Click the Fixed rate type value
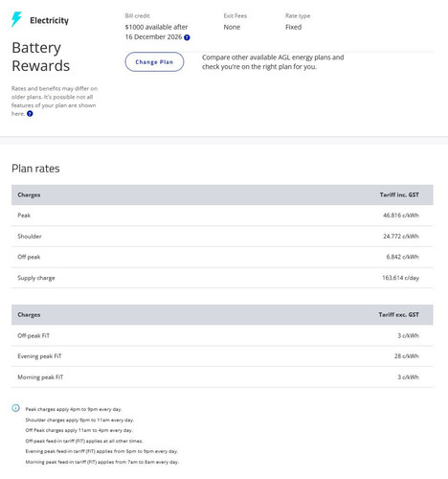The width and height of the screenshot is (448, 479). [x=293, y=27]
